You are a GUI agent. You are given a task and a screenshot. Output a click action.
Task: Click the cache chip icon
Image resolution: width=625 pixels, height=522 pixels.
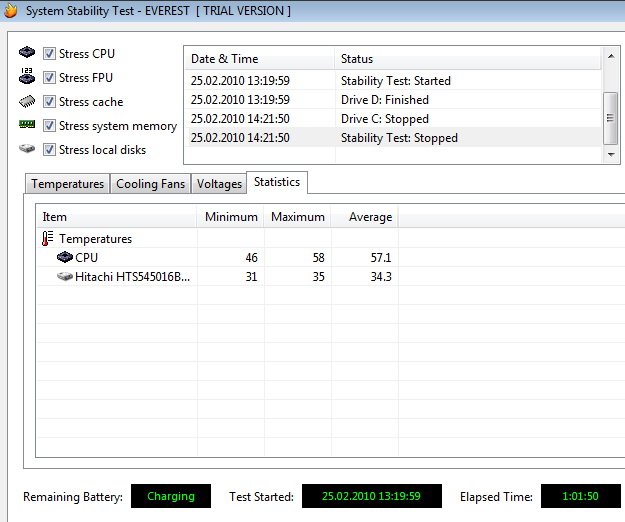[x=27, y=101]
